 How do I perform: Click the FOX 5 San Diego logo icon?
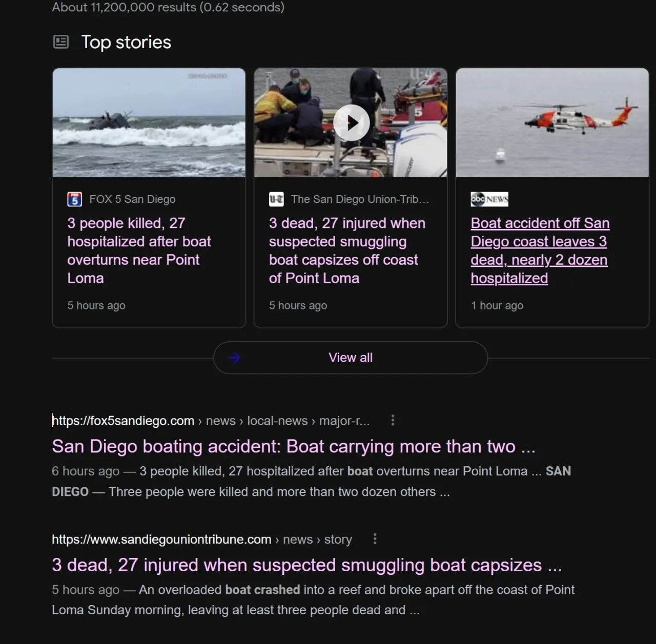(75, 199)
